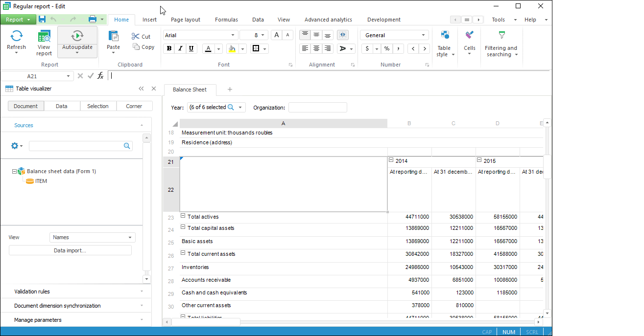The width and height of the screenshot is (644, 336).
Task: Collapse the Total actives row group
Action: (x=183, y=216)
